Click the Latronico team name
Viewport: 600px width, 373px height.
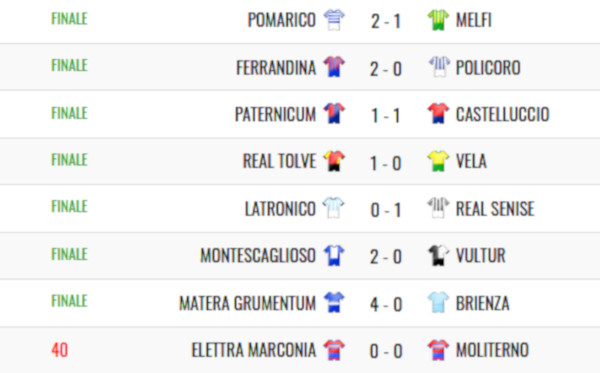280,208
